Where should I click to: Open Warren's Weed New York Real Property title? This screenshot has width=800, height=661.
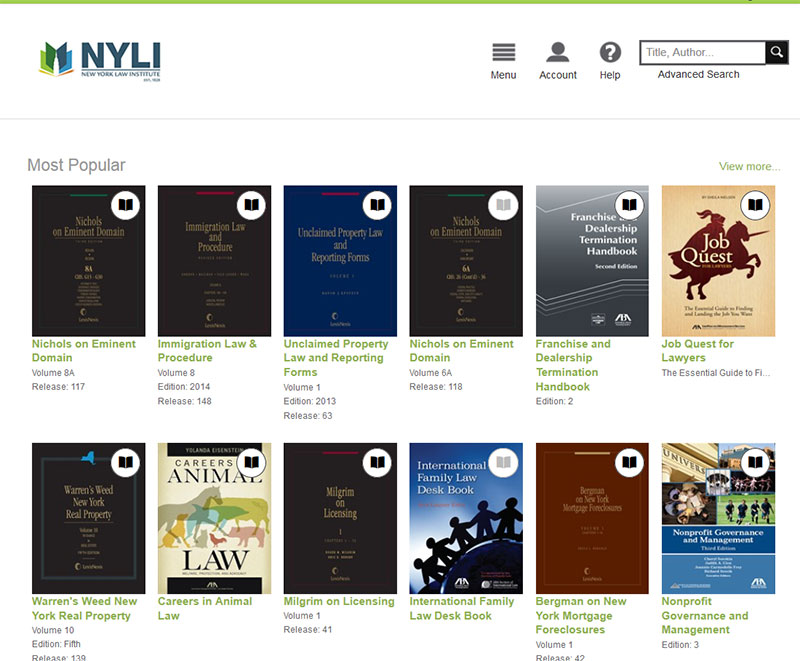tap(84, 608)
